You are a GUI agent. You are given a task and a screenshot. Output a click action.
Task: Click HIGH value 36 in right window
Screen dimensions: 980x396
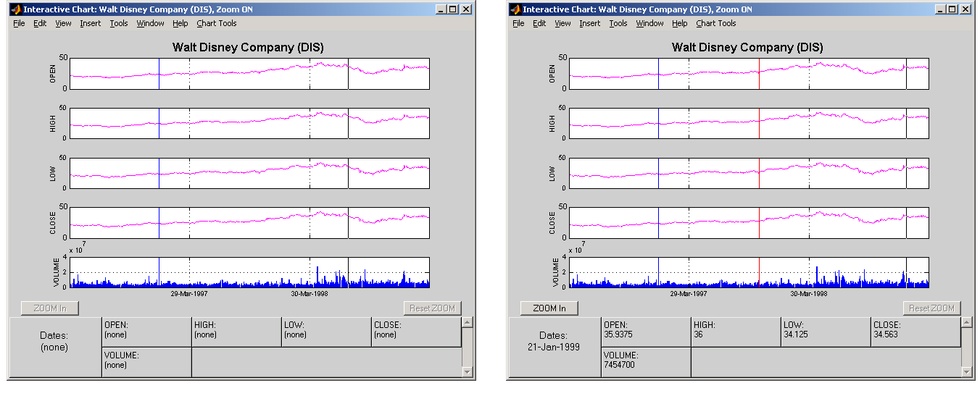coord(698,335)
